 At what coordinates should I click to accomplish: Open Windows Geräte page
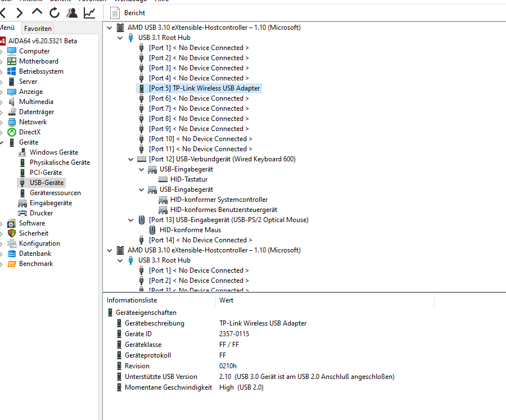[54, 152]
